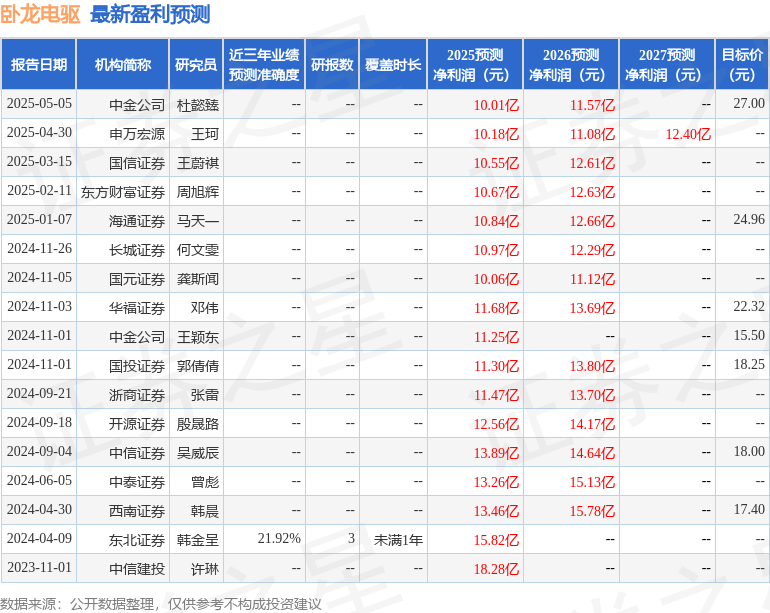Select the 覆盖时长 column header
The height and width of the screenshot is (613, 770).
pyautogui.click(x=393, y=64)
